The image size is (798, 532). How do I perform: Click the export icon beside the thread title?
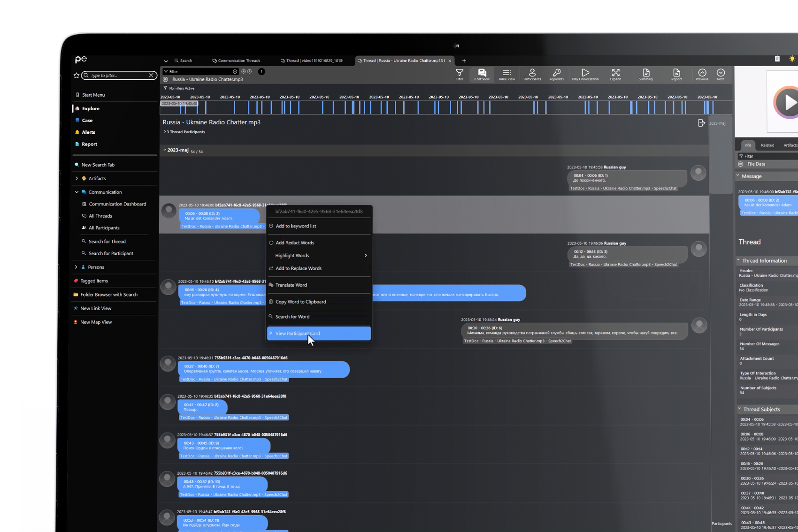coord(701,123)
